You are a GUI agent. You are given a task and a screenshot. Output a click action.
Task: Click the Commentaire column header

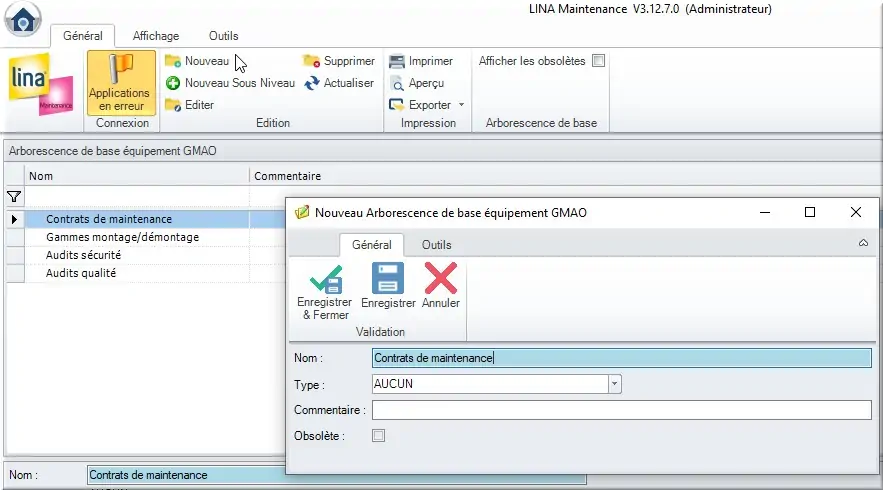coord(288,176)
